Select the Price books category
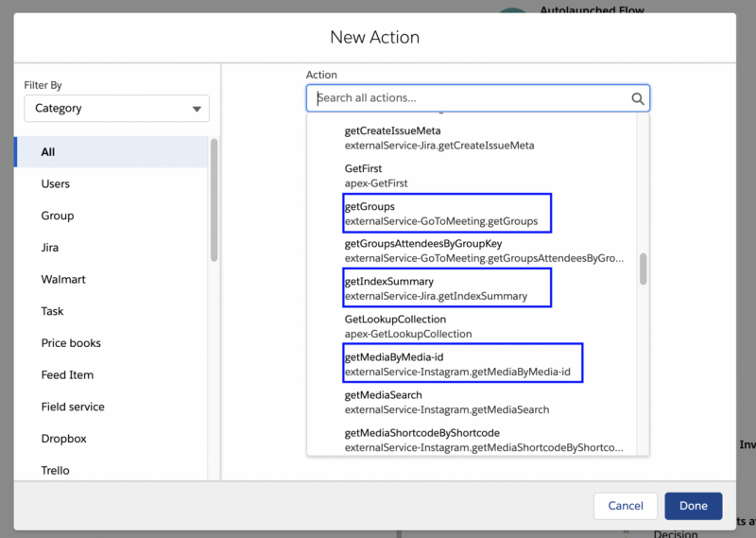The image size is (756, 538). point(112,343)
